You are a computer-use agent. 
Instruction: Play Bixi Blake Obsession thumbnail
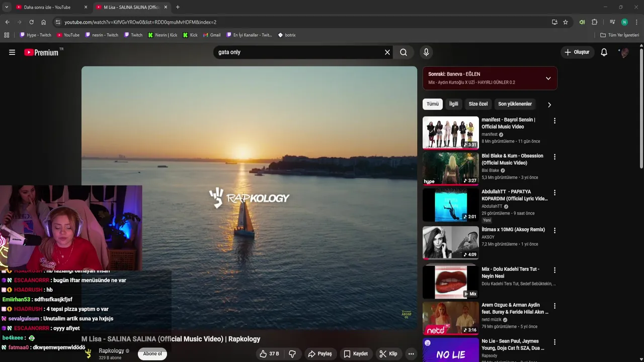coord(451,169)
